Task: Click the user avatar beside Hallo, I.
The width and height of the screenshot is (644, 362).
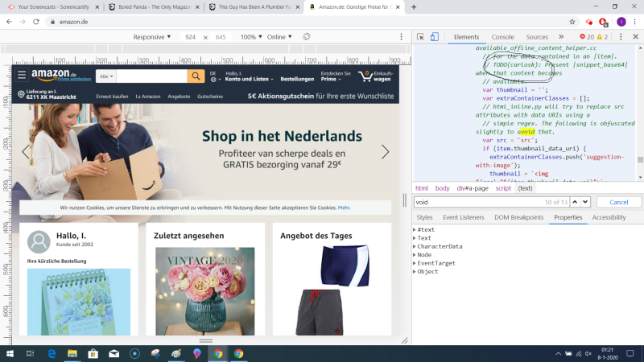Action: point(39,241)
